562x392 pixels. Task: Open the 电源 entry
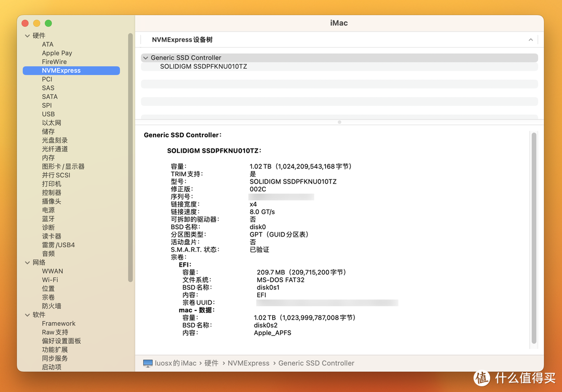(48, 210)
